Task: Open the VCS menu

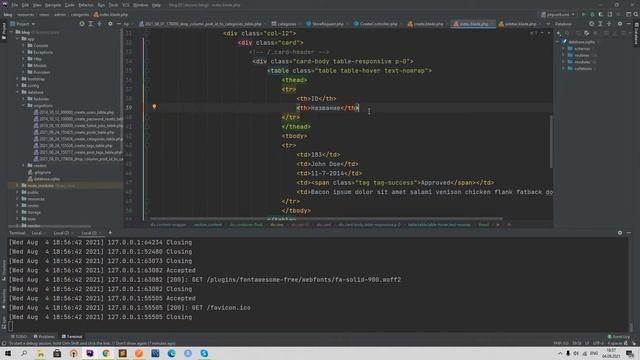Action: point(126,5)
